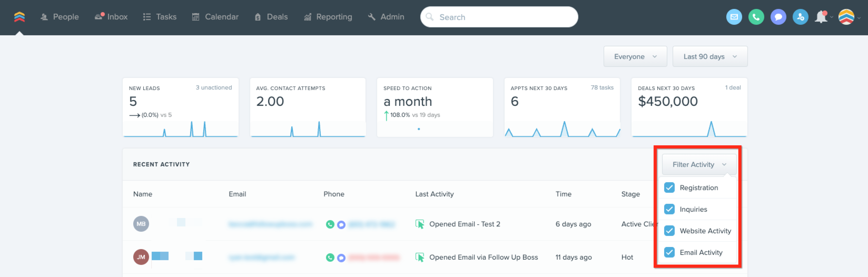Open the purple text message icon in header
Screen dimensions: 868x277
tap(778, 17)
